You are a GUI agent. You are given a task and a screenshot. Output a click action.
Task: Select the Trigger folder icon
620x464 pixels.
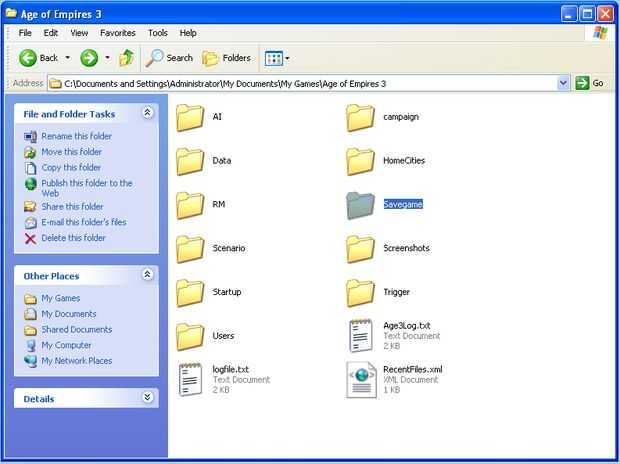(x=360, y=293)
